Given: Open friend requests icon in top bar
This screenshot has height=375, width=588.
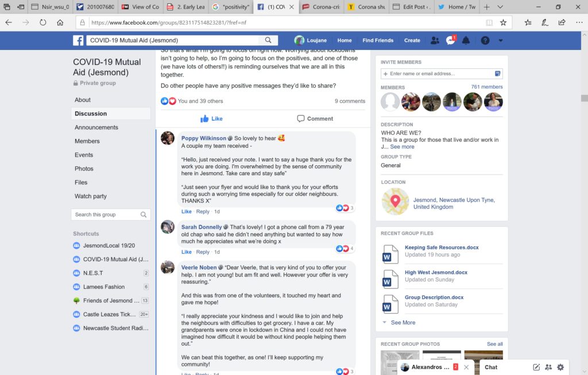Looking at the screenshot, I should 435,40.
